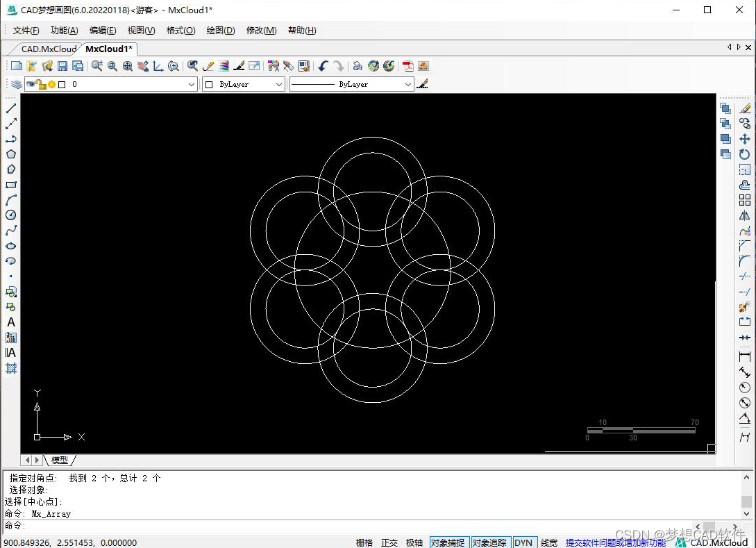
Task: Select the Fillet tool icon
Action: point(745,261)
